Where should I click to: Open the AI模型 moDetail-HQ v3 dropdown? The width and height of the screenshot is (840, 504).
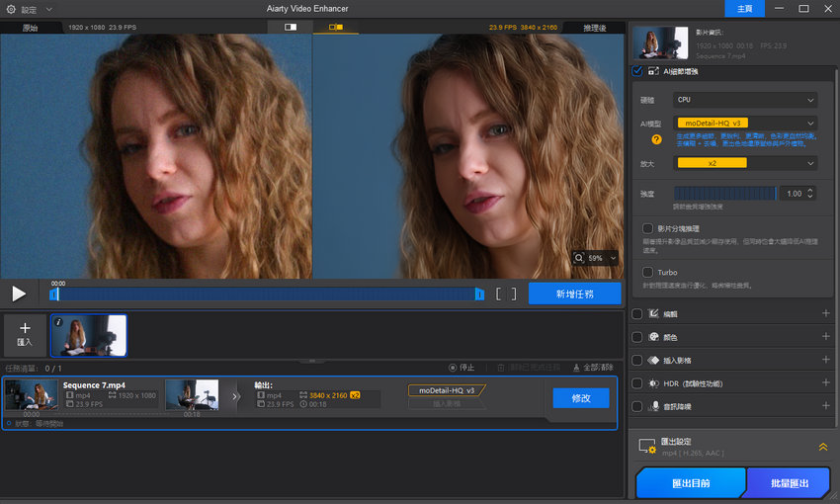click(745, 124)
